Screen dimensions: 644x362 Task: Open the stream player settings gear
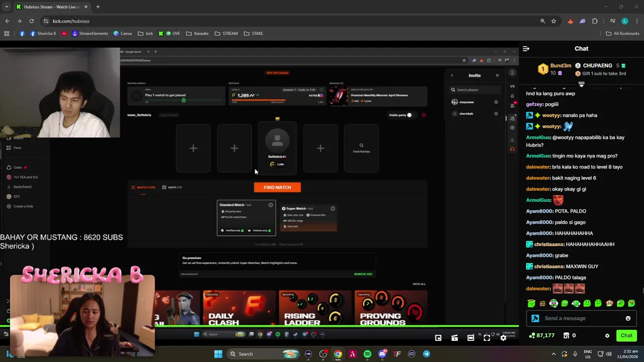point(503,338)
